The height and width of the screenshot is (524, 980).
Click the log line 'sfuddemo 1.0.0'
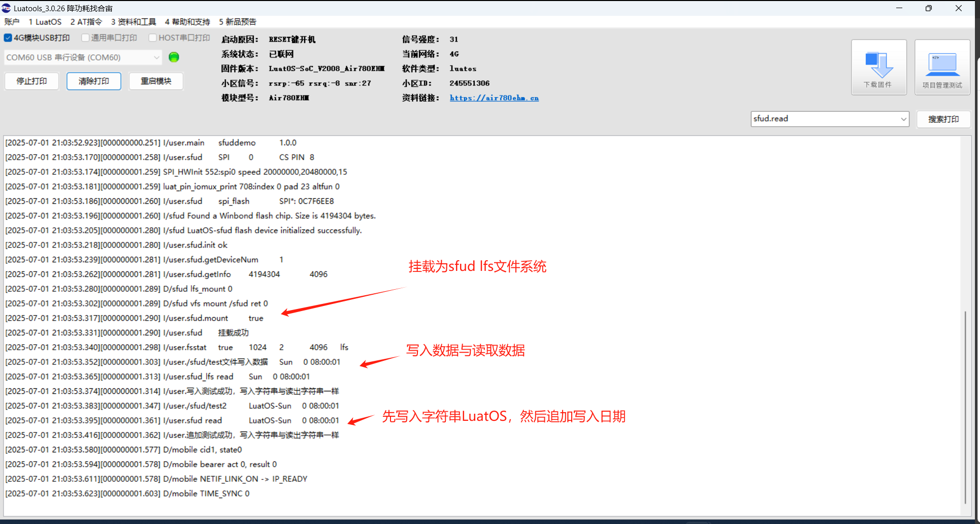pyautogui.click(x=151, y=143)
